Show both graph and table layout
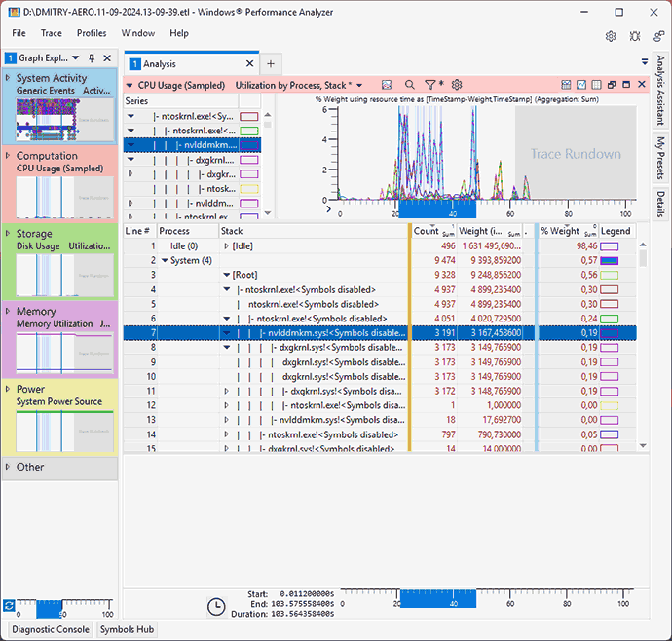The width and height of the screenshot is (672, 641). click(566, 85)
